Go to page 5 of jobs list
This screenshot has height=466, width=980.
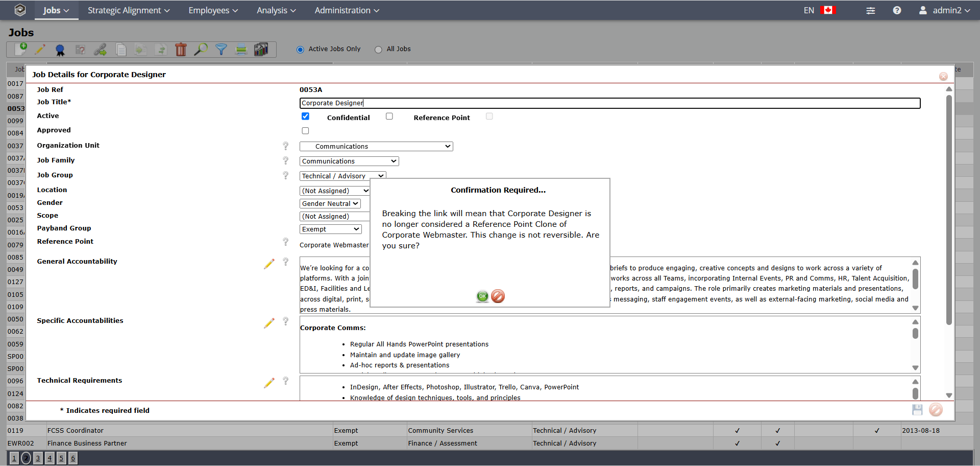click(61, 458)
